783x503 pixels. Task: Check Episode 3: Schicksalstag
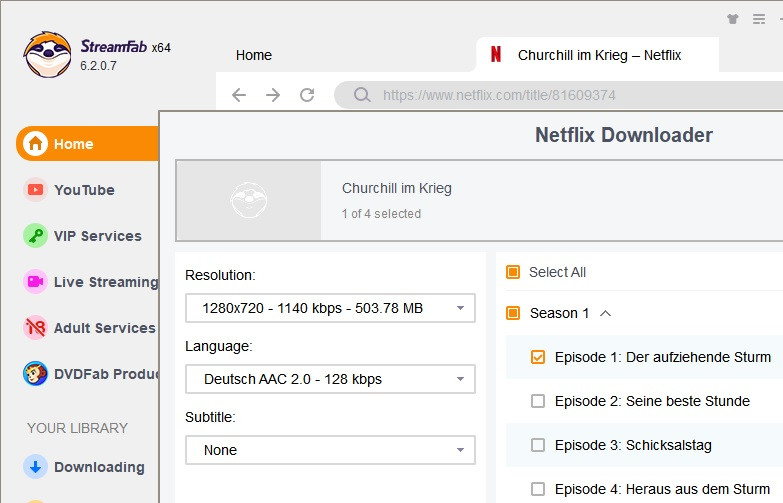538,445
